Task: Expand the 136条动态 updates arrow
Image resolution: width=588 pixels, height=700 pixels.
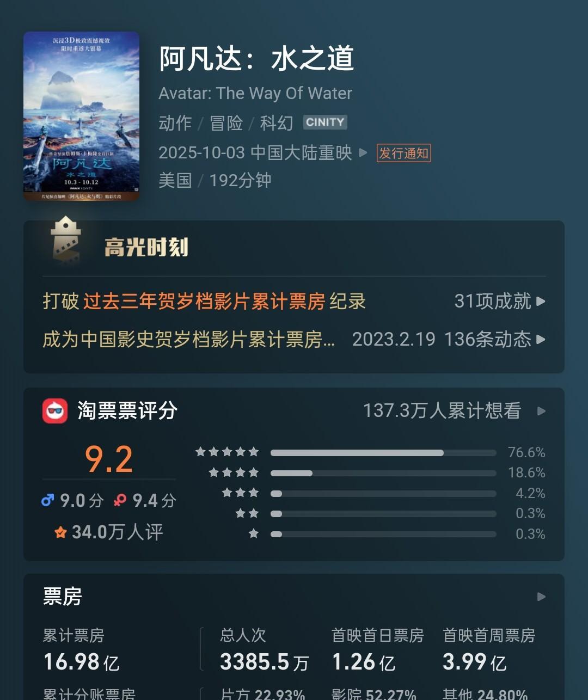Action: 541,340
